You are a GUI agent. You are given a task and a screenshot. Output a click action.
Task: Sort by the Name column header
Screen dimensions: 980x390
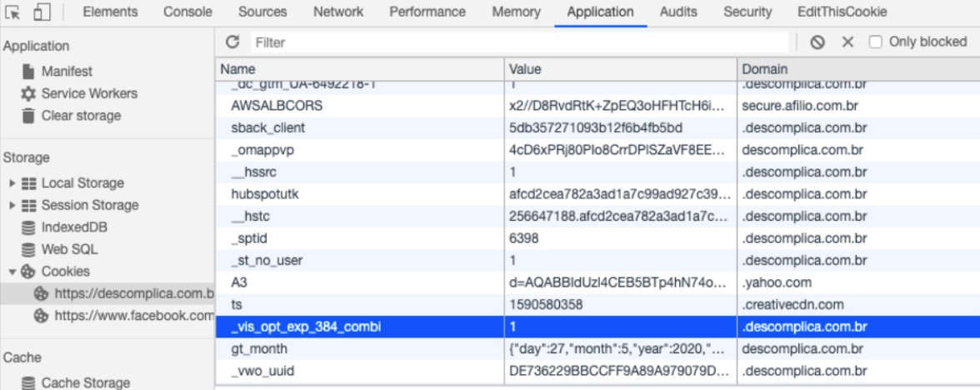[359, 69]
